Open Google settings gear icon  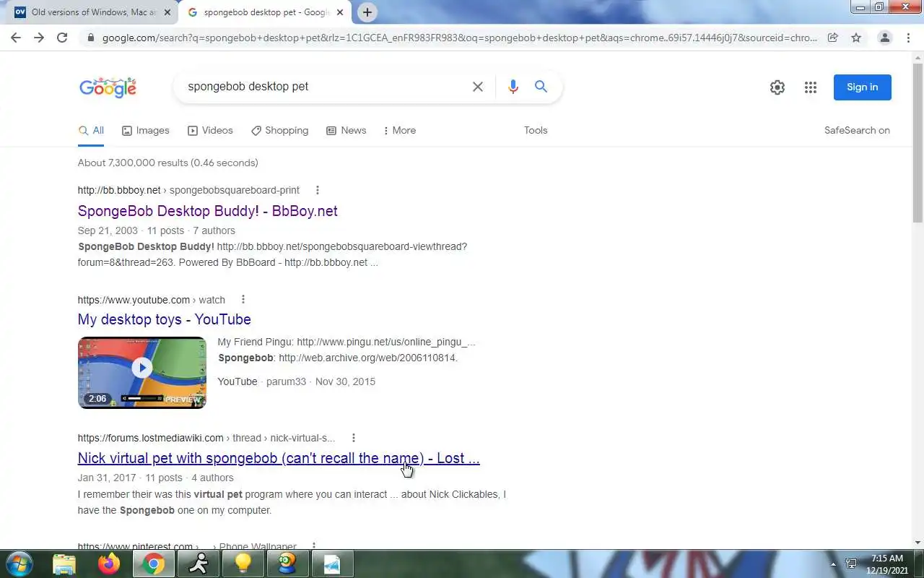(777, 87)
